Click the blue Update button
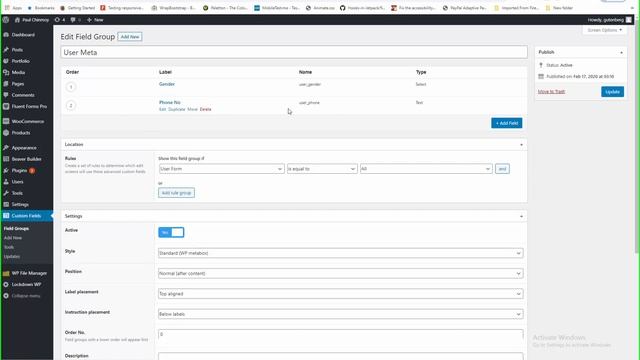 (612, 92)
